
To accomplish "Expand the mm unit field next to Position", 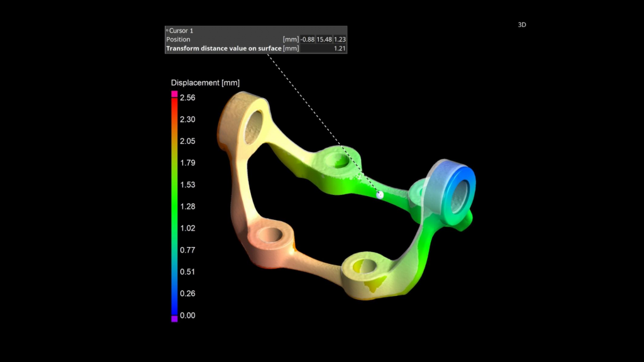I will point(290,39).
